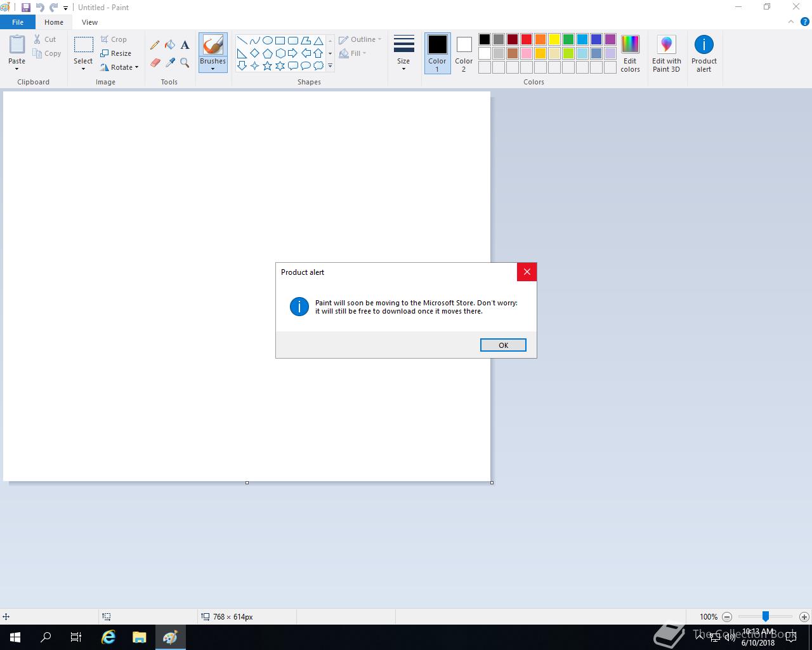Viewport: 812px width, 650px height.
Task: Click the Cut scissors command
Action: 45,39
